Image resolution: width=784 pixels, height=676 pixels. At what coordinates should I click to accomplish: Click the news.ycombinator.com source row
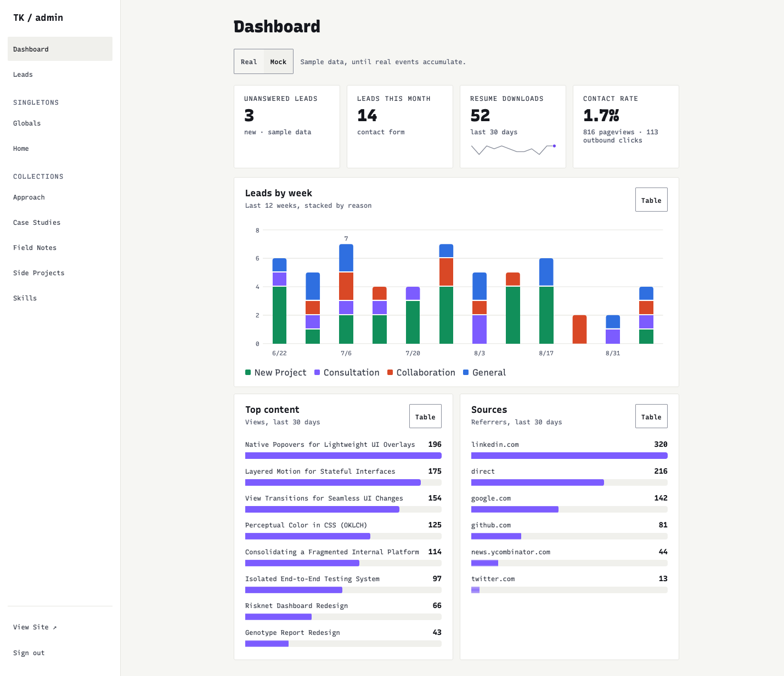[569, 558]
